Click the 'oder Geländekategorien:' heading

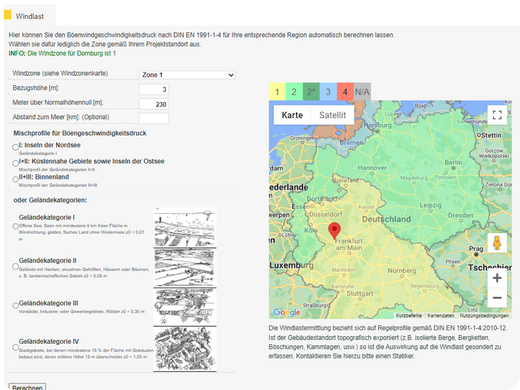pos(50,200)
